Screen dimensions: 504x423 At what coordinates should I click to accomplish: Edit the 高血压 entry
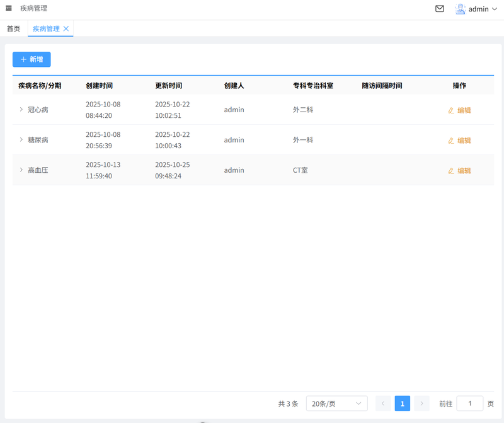(459, 170)
